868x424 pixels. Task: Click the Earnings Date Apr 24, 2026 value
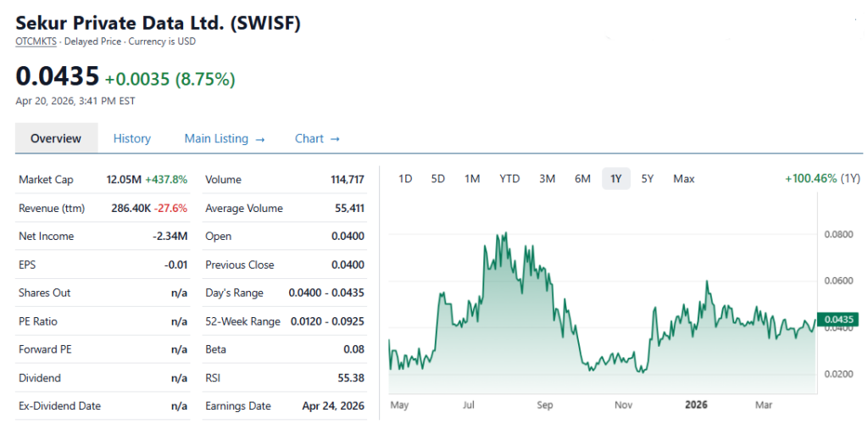pos(333,406)
